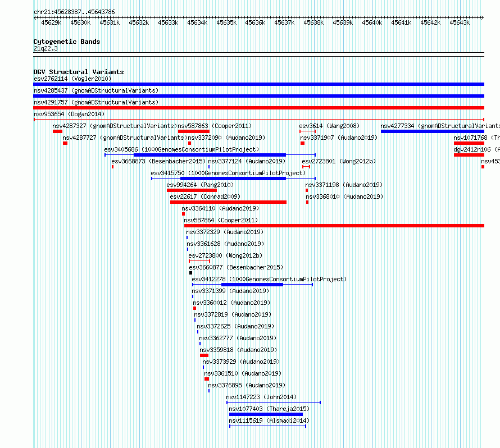Image resolution: width=500 pixels, height=448 pixels.
Task: Open esv994264 (Pang2010) label
Action: tap(200, 185)
